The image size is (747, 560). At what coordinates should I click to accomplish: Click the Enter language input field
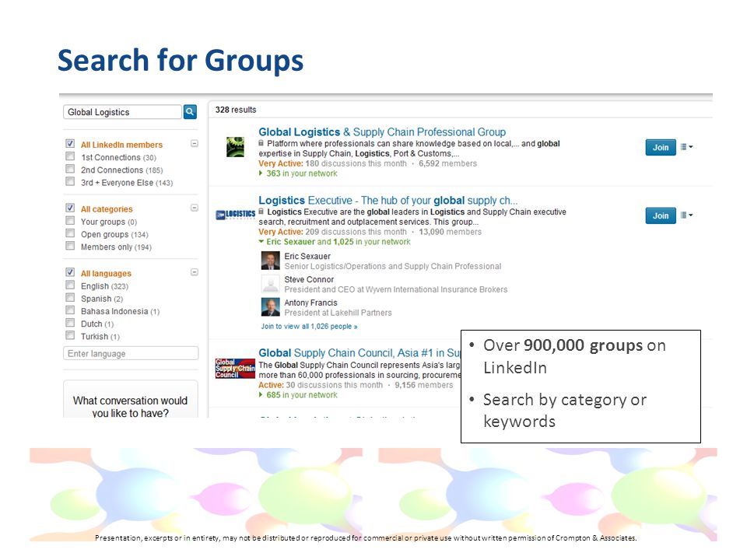tap(131, 353)
